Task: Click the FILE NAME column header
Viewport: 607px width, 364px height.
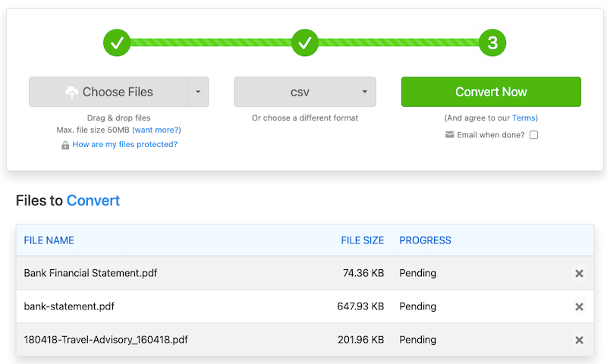Action: [49, 240]
